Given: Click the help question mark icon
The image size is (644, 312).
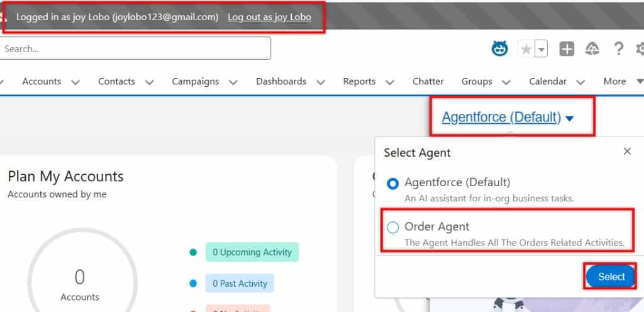Looking at the screenshot, I should pyautogui.click(x=619, y=49).
